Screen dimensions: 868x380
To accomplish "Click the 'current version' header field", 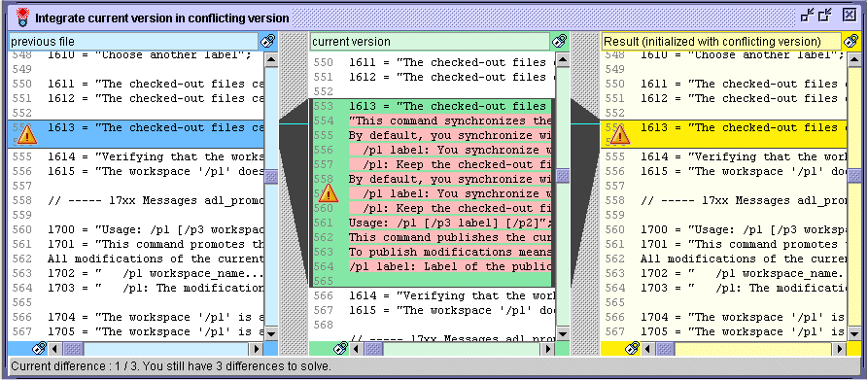I will click(x=431, y=42).
